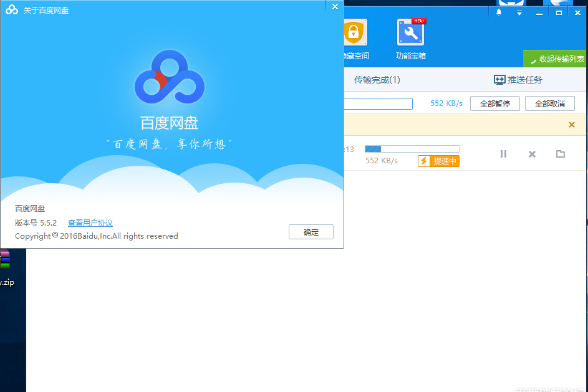Click the 提速中 speed-up button
Screen dimensions: 588x392
[438, 161]
